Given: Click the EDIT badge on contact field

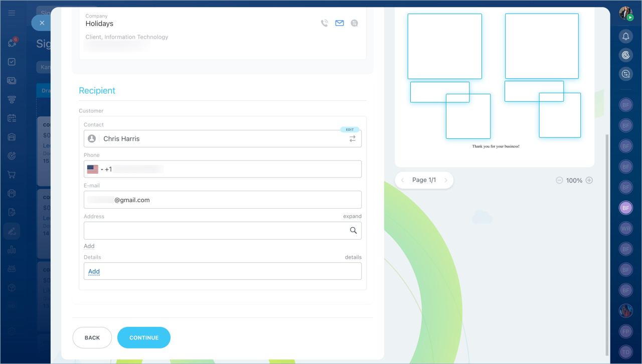Looking at the screenshot, I should coord(350,130).
